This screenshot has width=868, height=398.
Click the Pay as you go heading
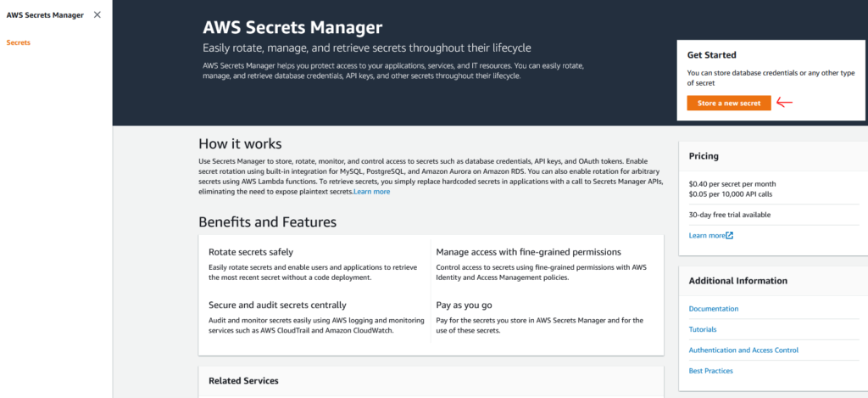pos(464,305)
